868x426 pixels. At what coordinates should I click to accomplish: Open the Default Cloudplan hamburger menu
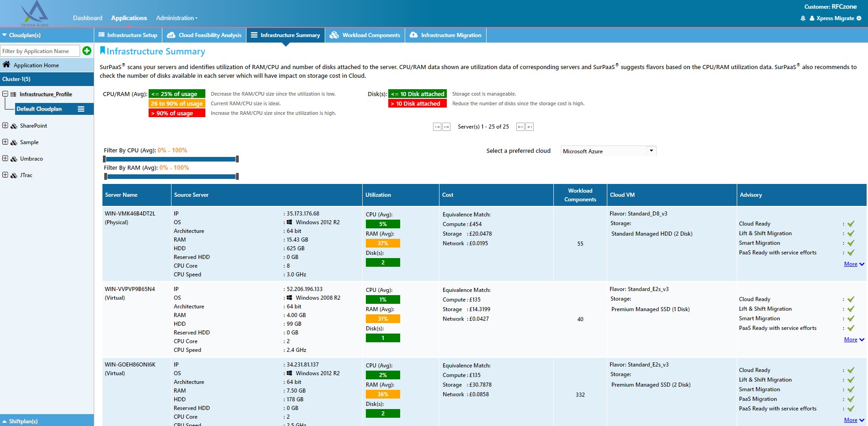pyautogui.click(x=81, y=109)
